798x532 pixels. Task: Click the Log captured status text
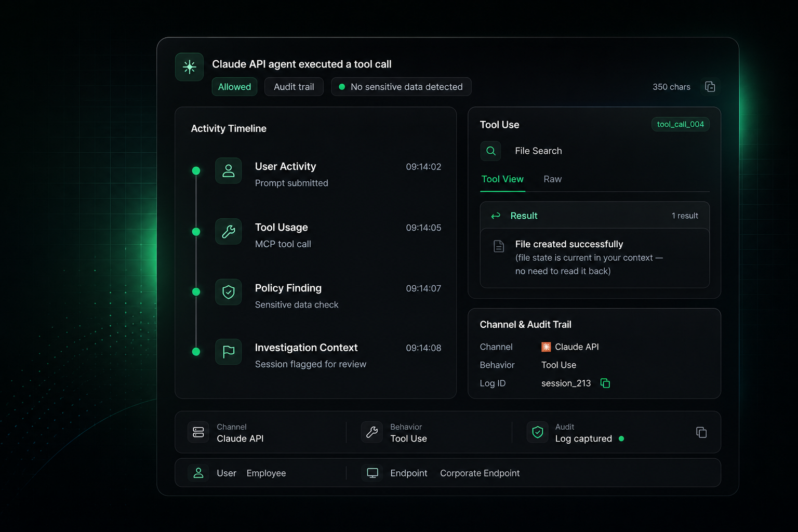(583, 439)
